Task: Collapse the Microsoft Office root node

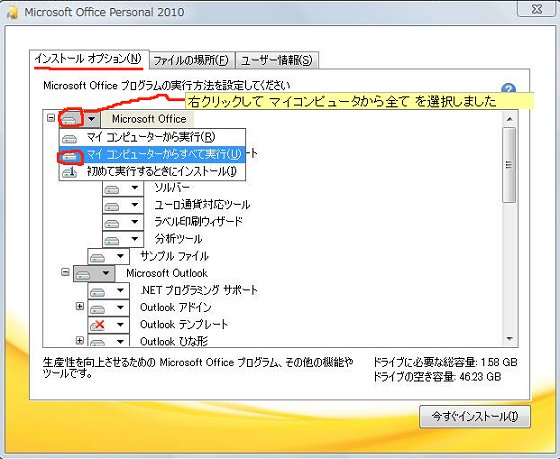Action: (51, 118)
